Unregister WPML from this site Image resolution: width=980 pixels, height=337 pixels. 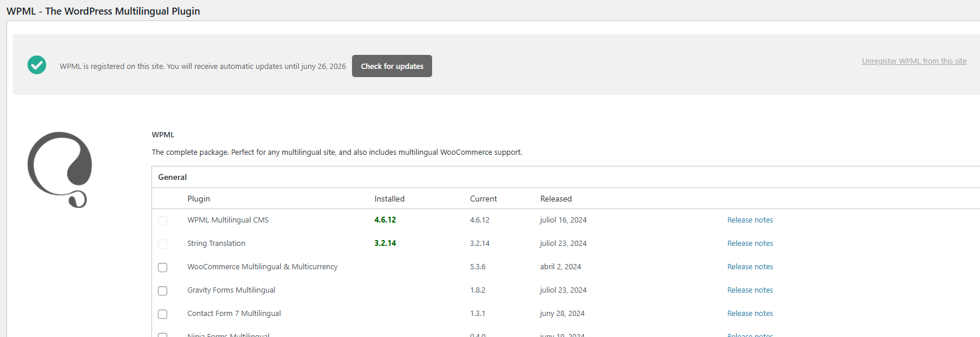coord(913,61)
